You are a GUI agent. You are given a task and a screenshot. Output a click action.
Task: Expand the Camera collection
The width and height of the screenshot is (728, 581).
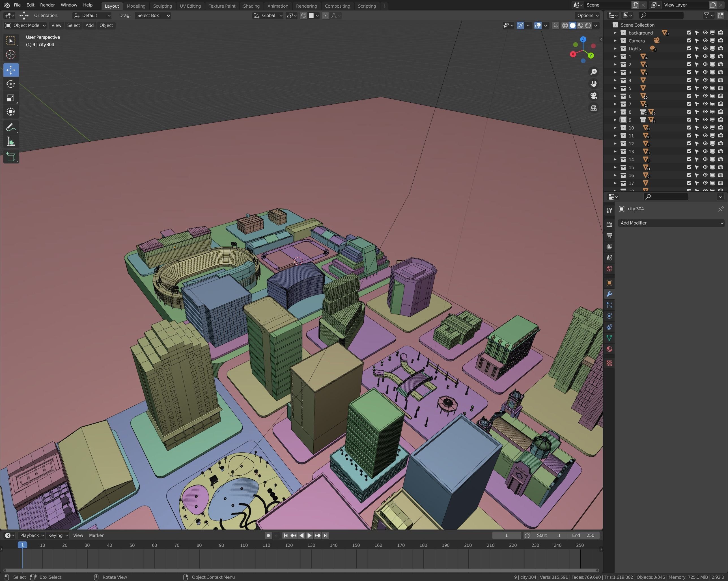coord(615,41)
